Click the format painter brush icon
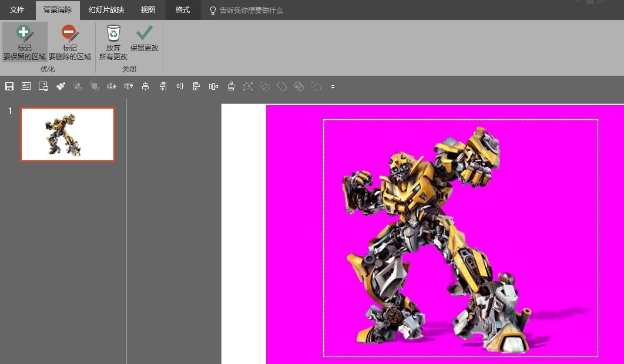The image size is (624, 364). click(x=61, y=86)
